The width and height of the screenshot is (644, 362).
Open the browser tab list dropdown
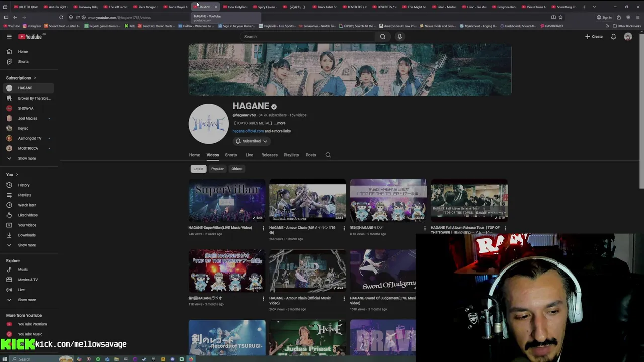(594, 7)
